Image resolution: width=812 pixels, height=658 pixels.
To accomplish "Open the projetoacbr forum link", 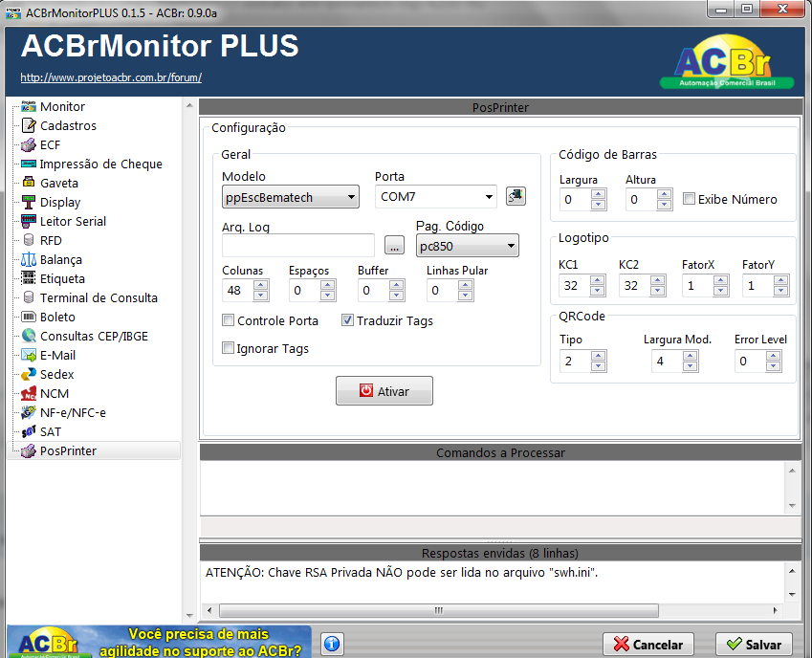I will pos(111,77).
